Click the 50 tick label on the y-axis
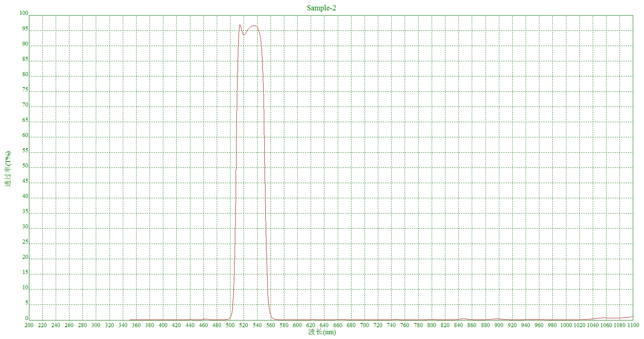 [25, 166]
